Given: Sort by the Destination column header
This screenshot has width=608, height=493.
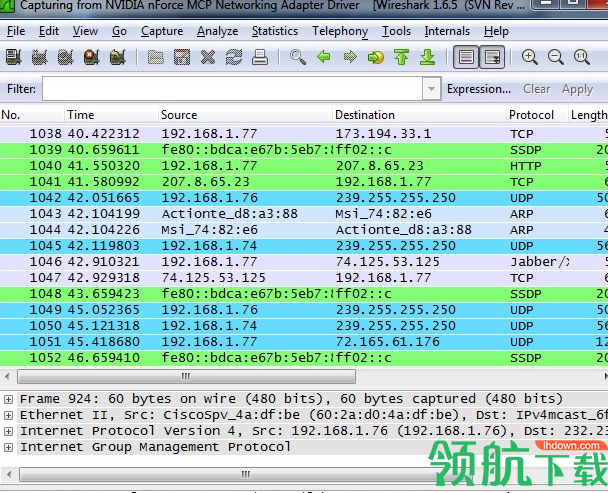Looking at the screenshot, I should [x=419, y=115].
